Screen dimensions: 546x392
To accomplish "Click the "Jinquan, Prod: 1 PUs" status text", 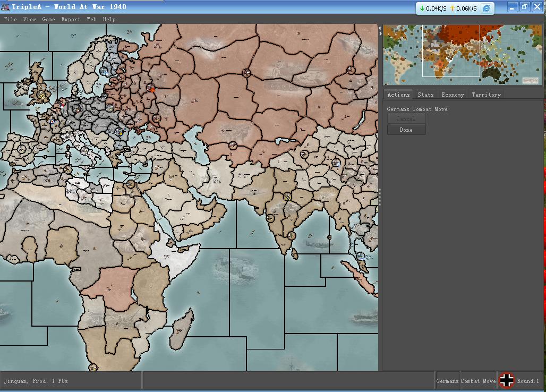I will click(x=36, y=381).
